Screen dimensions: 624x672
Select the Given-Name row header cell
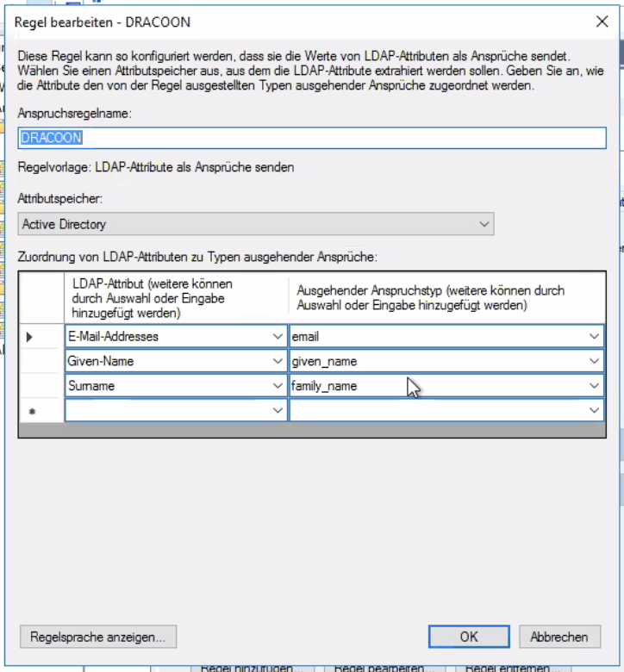41,361
